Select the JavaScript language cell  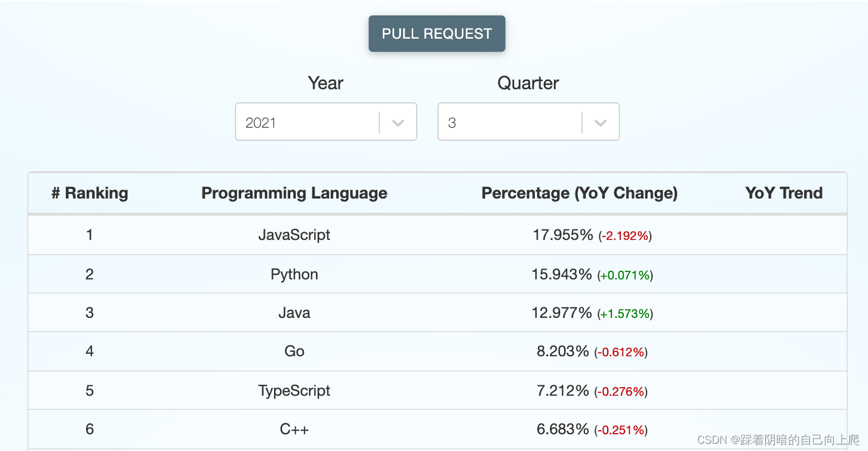(294, 235)
